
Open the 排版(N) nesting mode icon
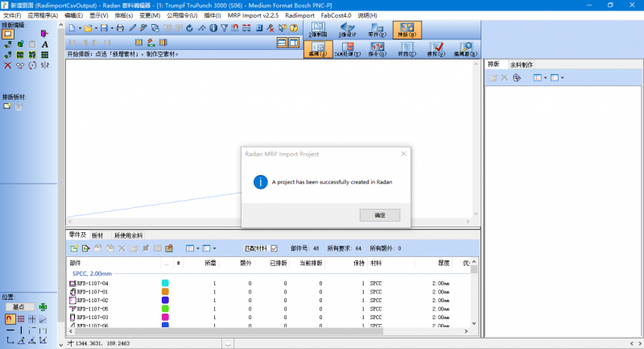coord(407,31)
